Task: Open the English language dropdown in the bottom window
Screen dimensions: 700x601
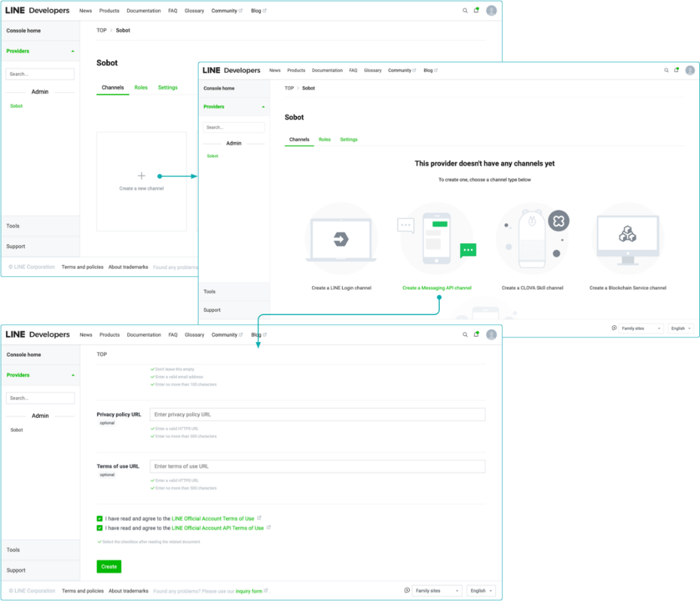Action: click(x=481, y=591)
